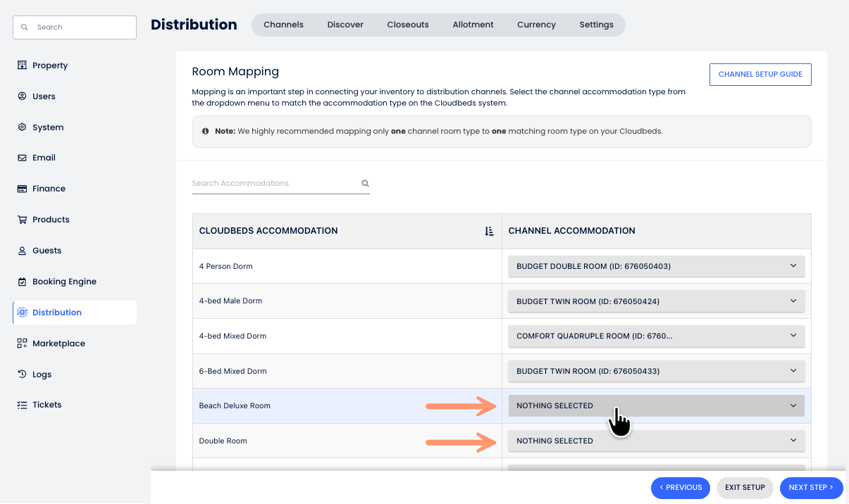Viewport: 849px width, 504px height.
Task: Switch to the Closeouts tab
Action: [408, 25]
